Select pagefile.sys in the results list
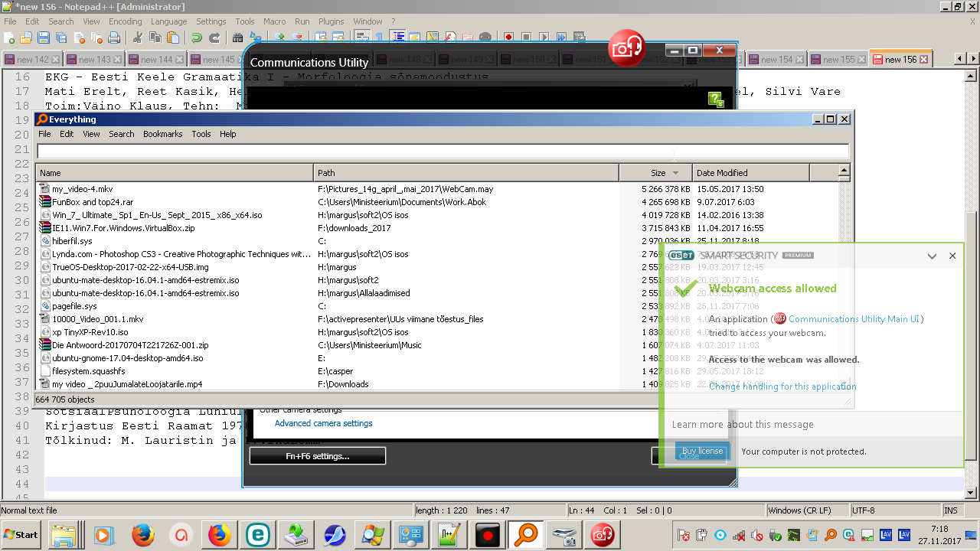 (74, 306)
